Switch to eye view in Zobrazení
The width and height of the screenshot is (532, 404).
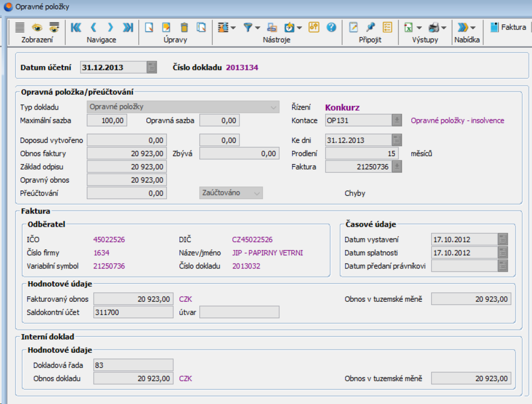click(37, 27)
